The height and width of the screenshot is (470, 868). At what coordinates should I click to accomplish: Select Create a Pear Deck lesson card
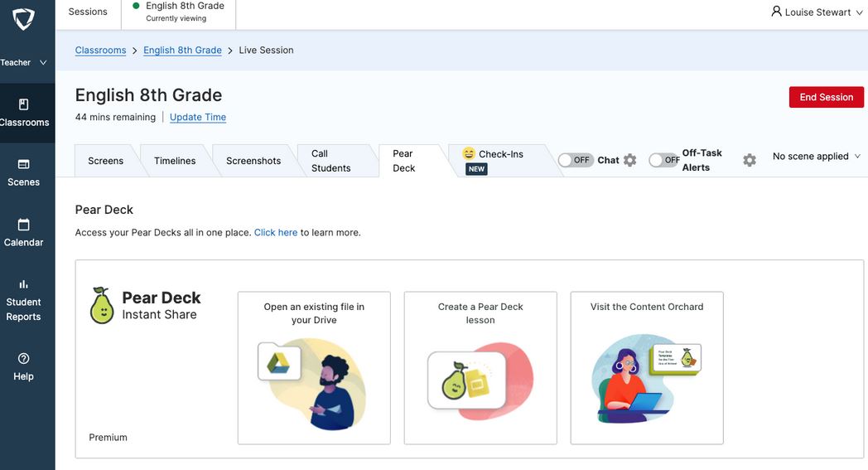(480, 368)
